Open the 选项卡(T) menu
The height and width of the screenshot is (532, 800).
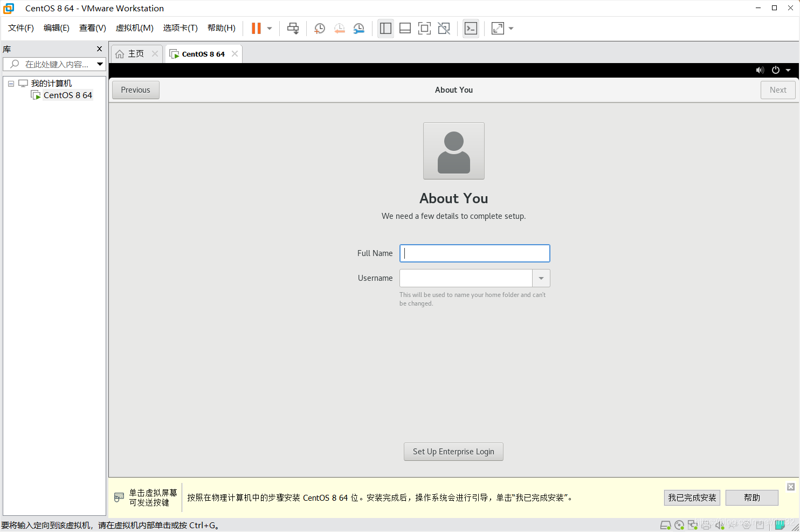click(x=181, y=28)
